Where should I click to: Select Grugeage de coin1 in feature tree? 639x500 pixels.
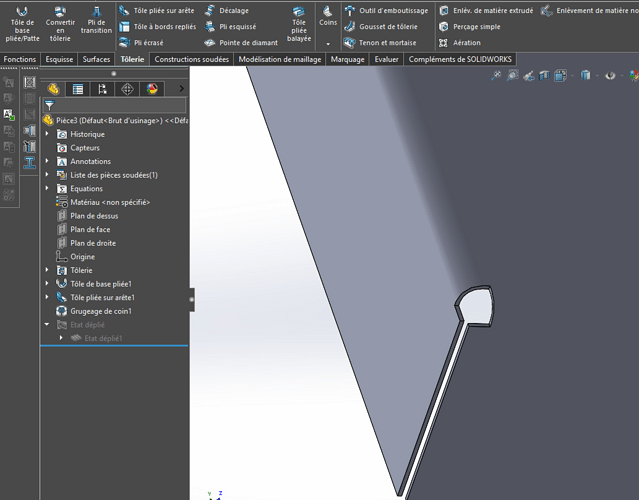click(100, 311)
